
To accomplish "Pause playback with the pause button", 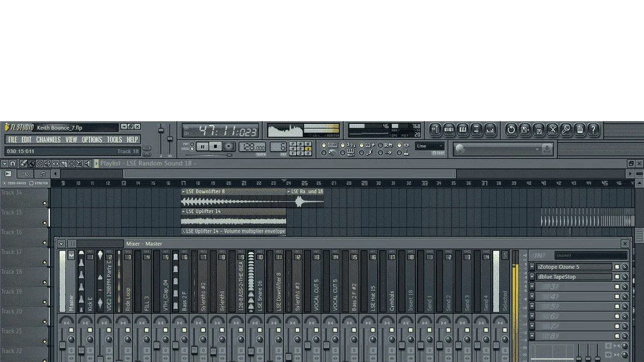I will pyautogui.click(x=202, y=146).
